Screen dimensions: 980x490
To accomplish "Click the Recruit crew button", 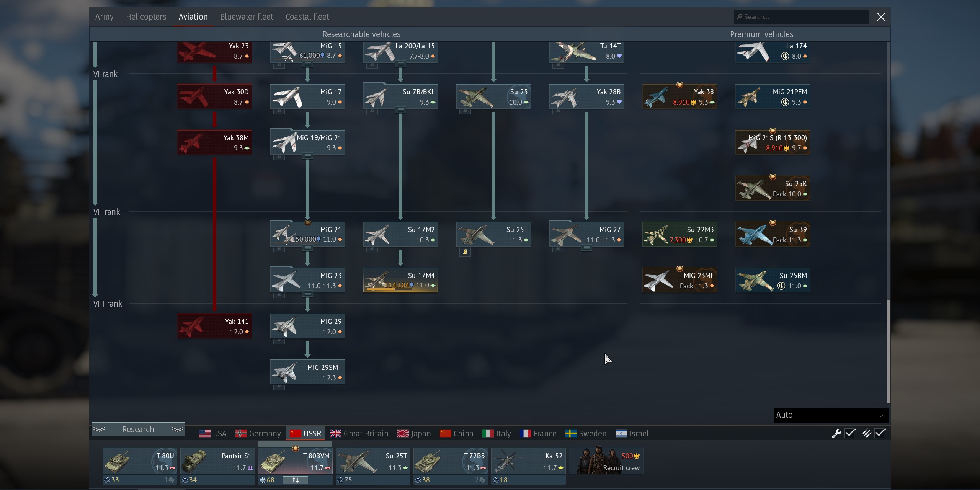I will coord(606,461).
